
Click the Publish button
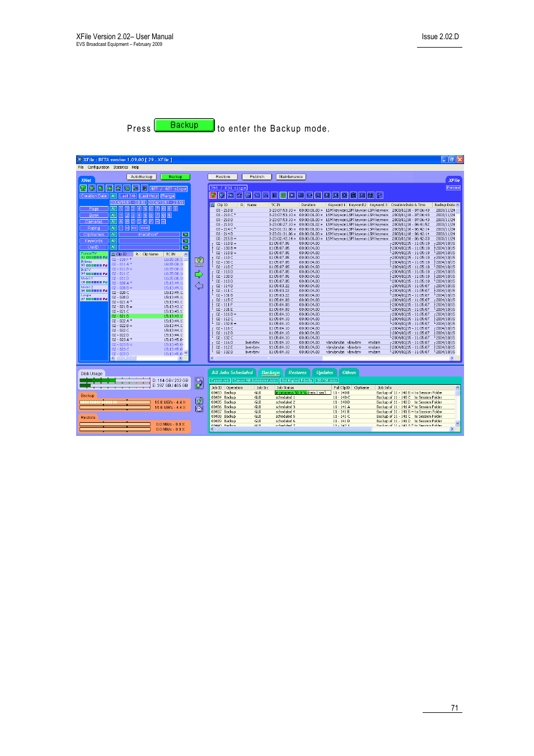tap(257, 177)
